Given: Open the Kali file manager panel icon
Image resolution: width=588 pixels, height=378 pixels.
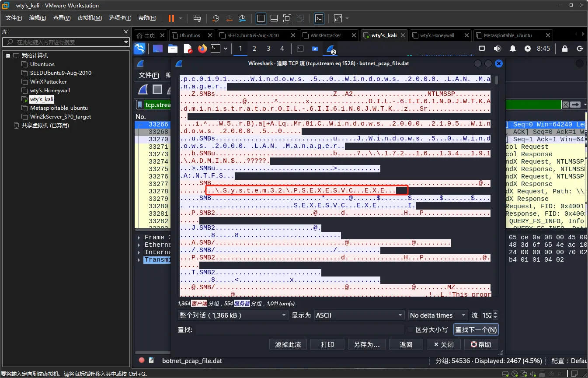Looking at the screenshot, I should 173,49.
